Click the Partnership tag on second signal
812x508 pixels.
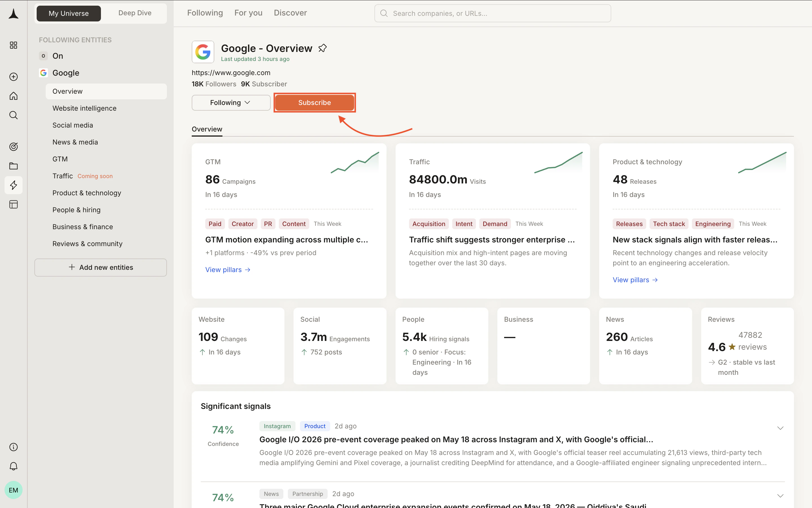tap(307, 494)
